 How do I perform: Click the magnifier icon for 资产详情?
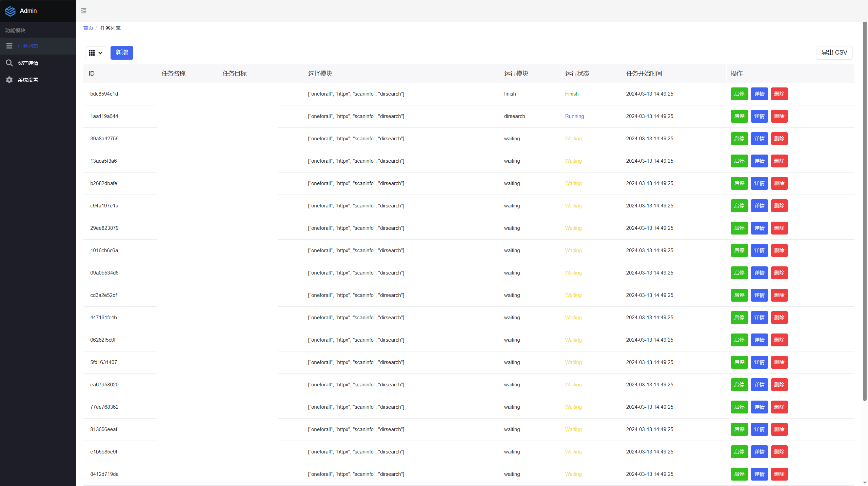(x=9, y=63)
